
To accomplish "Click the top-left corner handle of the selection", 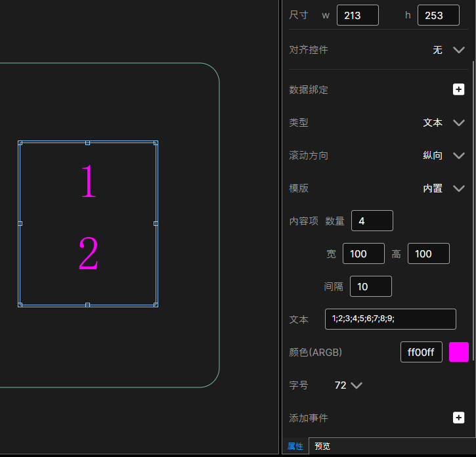I will click(20, 143).
